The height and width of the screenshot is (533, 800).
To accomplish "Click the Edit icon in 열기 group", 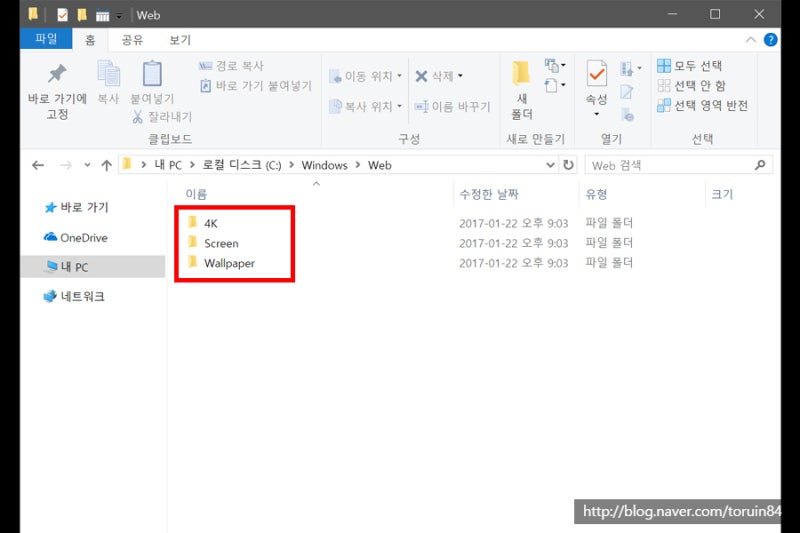I will [627, 92].
